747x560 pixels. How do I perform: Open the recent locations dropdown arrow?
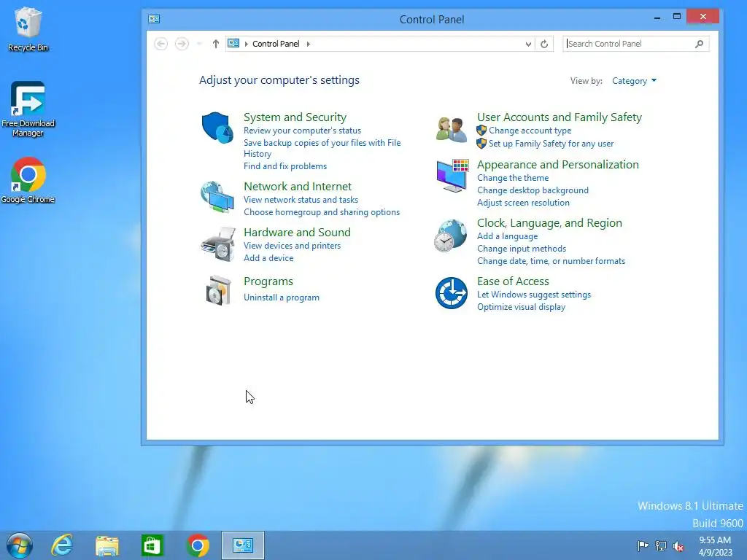tap(200, 44)
